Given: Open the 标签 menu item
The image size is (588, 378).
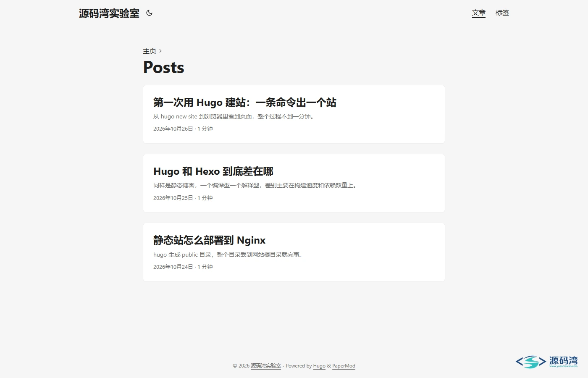Looking at the screenshot, I should click(502, 13).
